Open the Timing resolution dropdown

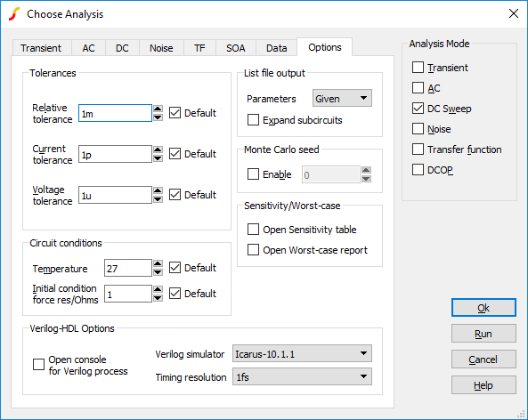302,376
